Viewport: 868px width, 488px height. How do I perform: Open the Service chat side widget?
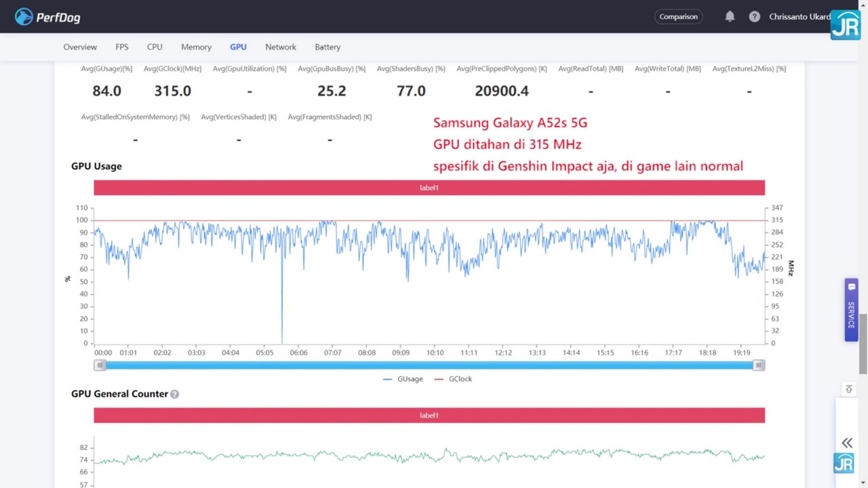pyautogui.click(x=851, y=309)
